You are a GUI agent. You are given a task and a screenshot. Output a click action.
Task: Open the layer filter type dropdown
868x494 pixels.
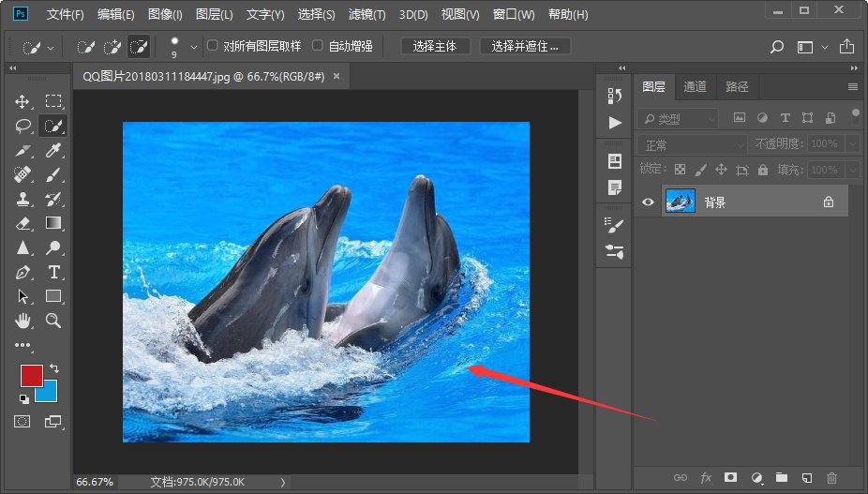[x=678, y=118]
